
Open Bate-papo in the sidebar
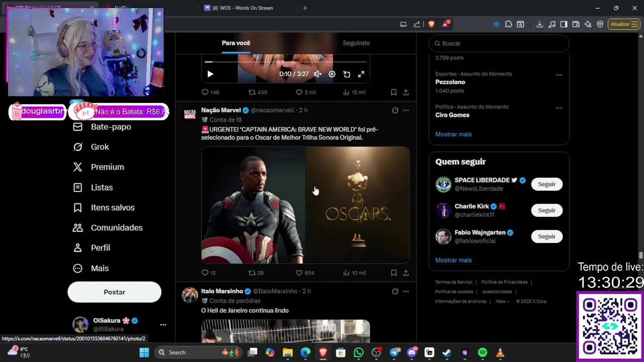[x=102, y=127]
